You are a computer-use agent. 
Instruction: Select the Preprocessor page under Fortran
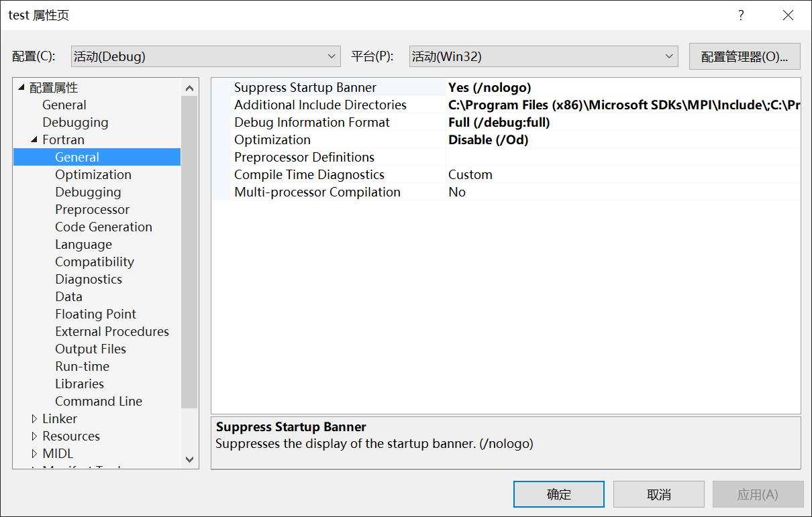click(92, 209)
